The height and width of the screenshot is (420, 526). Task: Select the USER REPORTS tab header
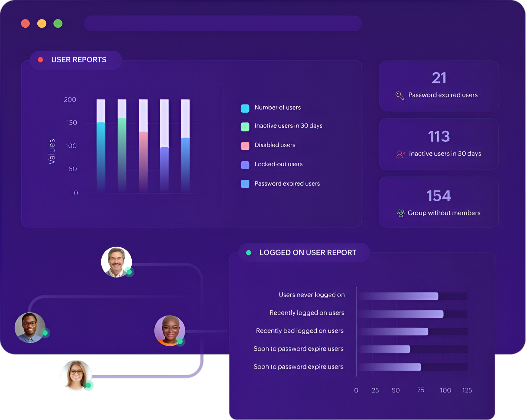point(79,60)
